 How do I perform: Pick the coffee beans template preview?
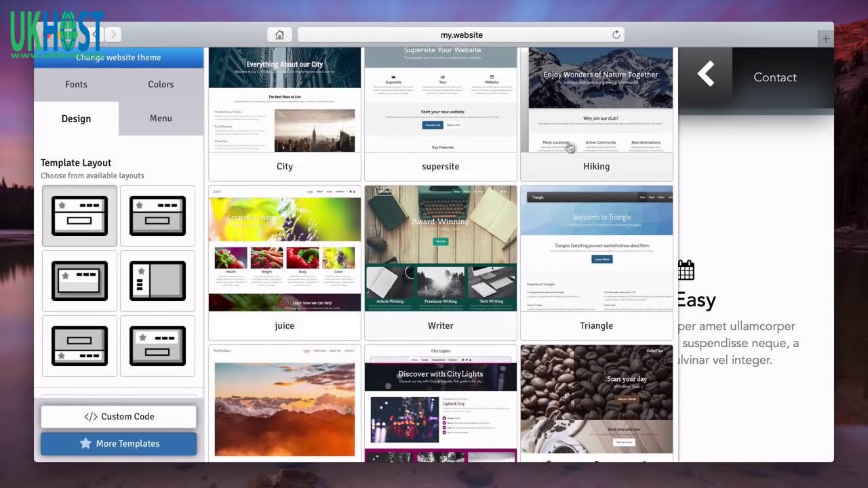(597, 403)
